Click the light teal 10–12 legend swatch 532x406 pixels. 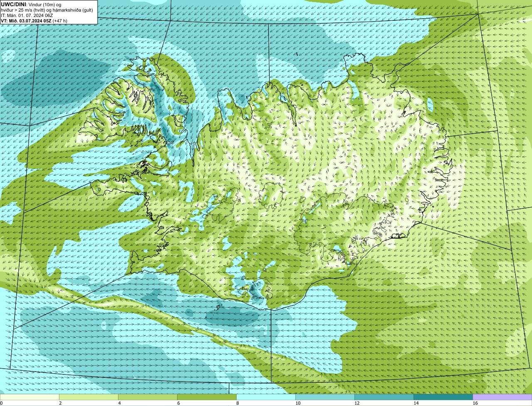click(325, 397)
